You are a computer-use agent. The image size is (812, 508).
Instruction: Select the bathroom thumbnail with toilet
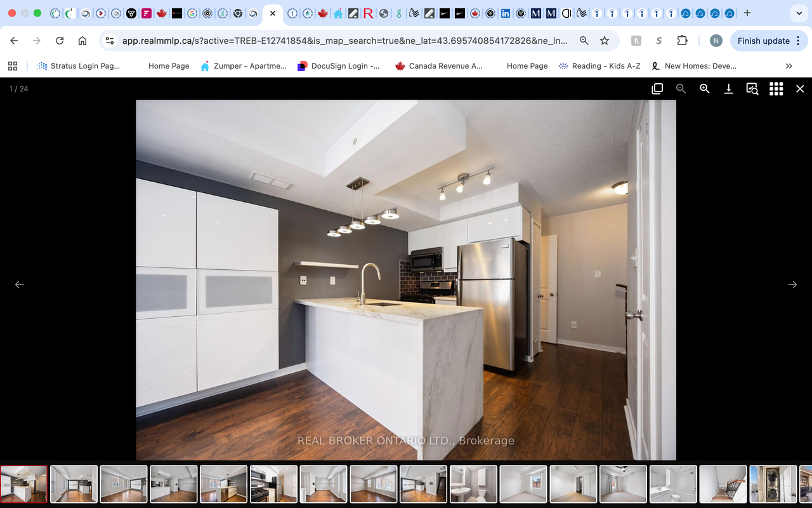click(473, 485)
